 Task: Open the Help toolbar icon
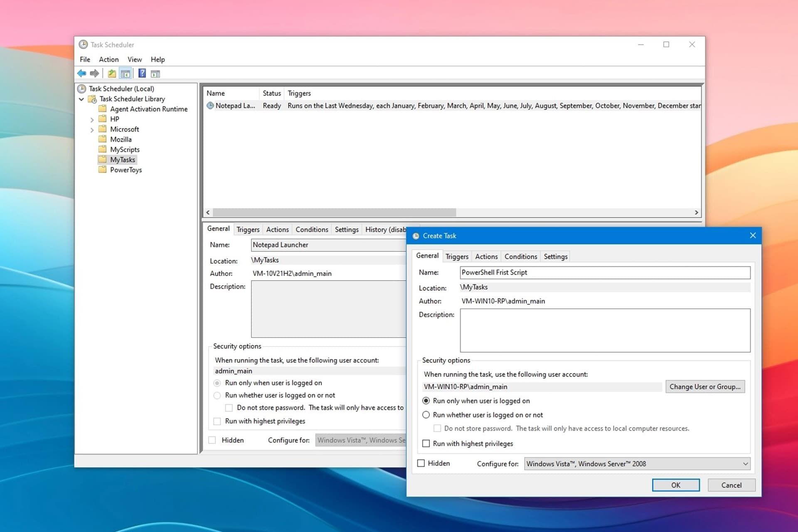point(142,74)
